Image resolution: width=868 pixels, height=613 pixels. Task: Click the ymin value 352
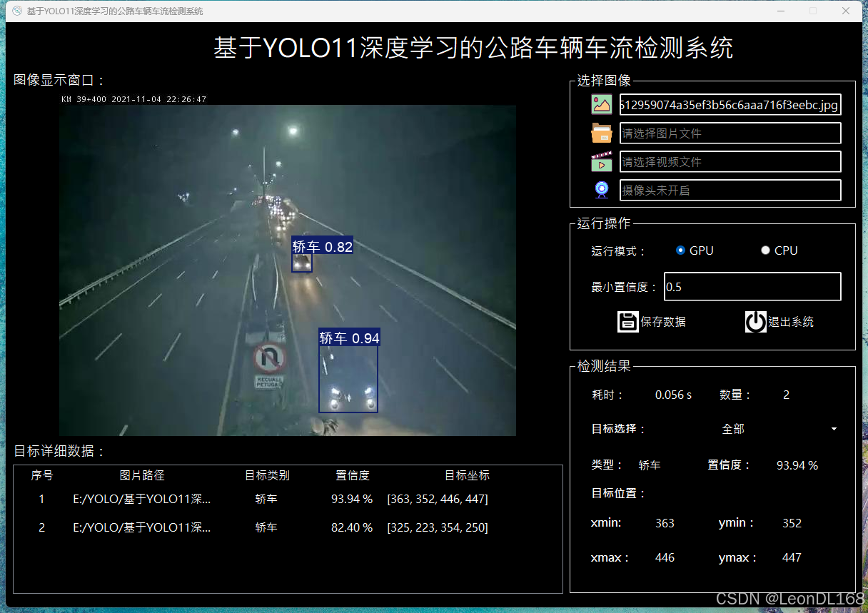tap(792, 523)
